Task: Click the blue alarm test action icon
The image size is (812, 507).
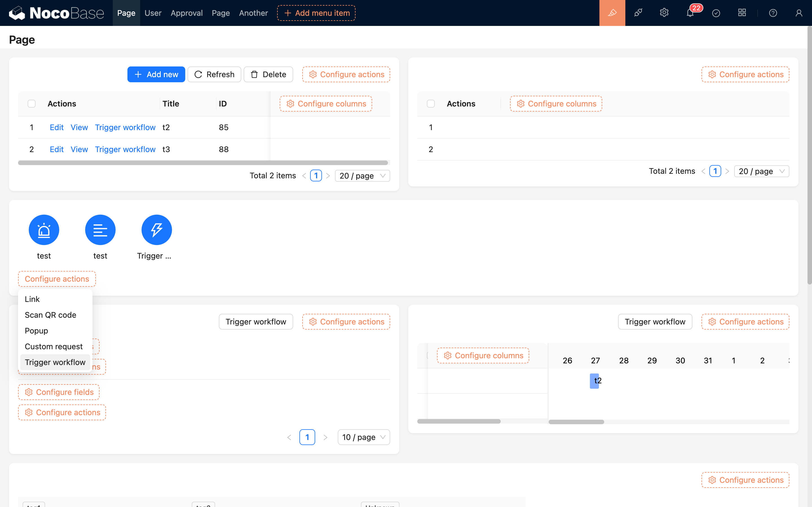Action: point(44,230)
